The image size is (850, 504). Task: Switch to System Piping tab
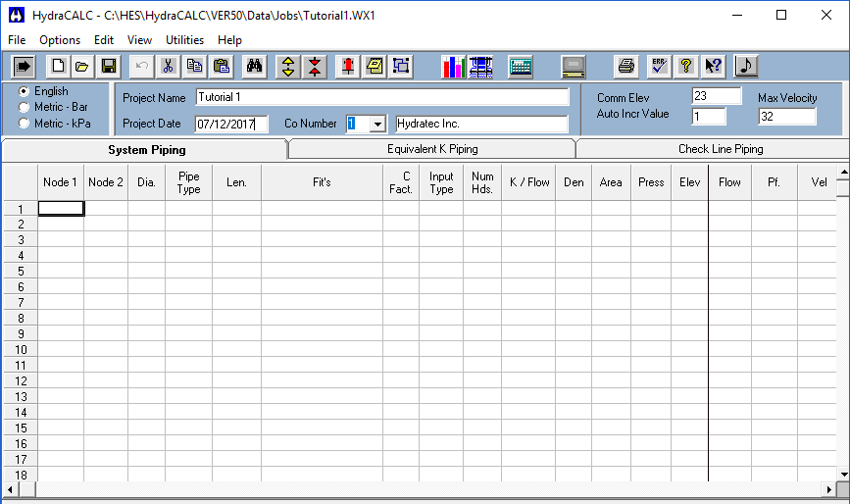pyautogui.click(x=145, y=150)
